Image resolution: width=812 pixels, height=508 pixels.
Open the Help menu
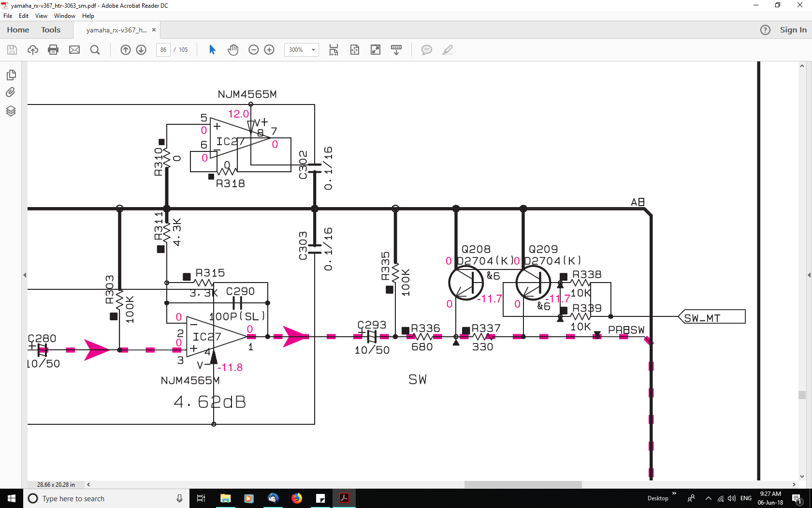(x=88, y=16)
